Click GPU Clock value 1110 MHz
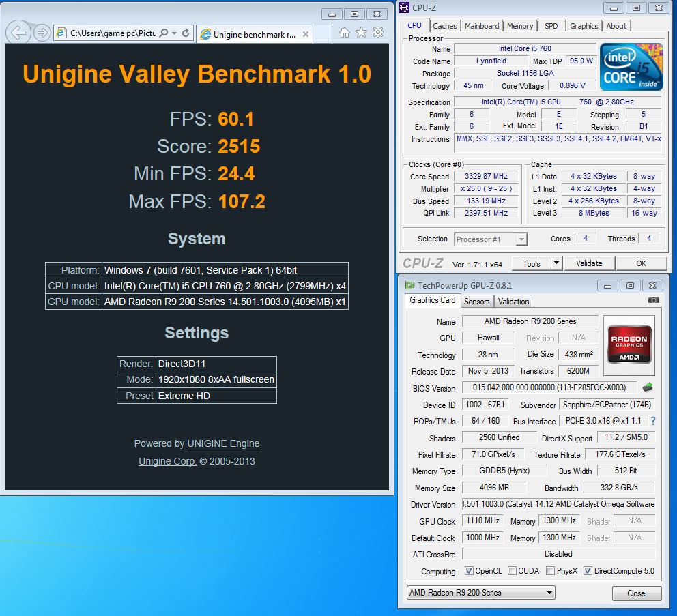Screen dimensions: 677x616 point(482,520)
